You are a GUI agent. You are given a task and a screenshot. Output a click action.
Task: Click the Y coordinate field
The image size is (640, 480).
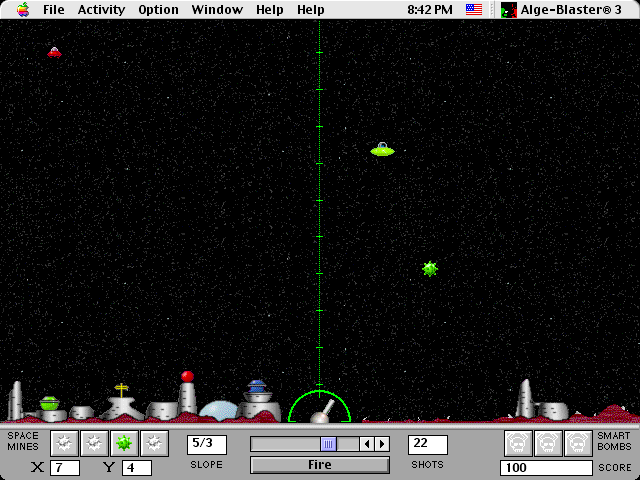[137, 468]
